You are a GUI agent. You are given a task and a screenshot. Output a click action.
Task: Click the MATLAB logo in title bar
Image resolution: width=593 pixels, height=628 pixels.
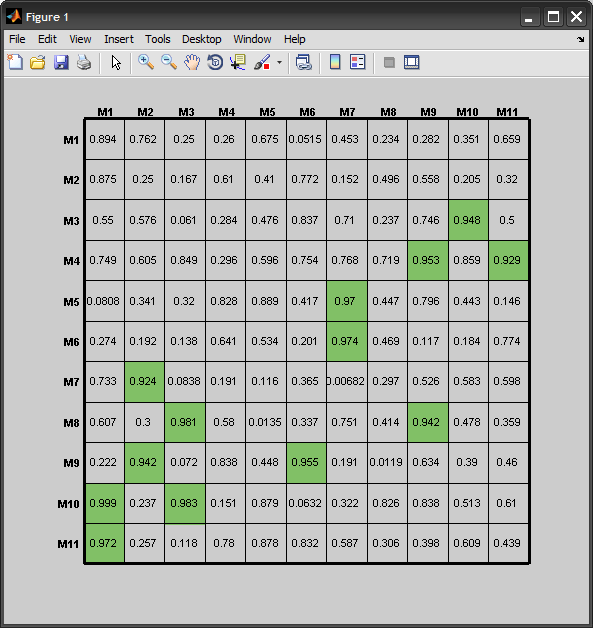click(14, 17)
